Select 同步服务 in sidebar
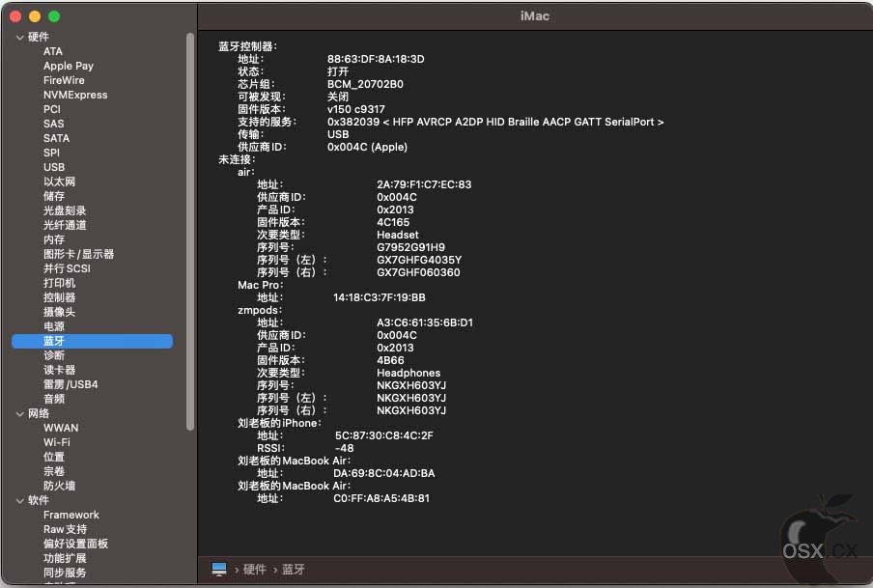Screen dimensions: 873x588 65,573
